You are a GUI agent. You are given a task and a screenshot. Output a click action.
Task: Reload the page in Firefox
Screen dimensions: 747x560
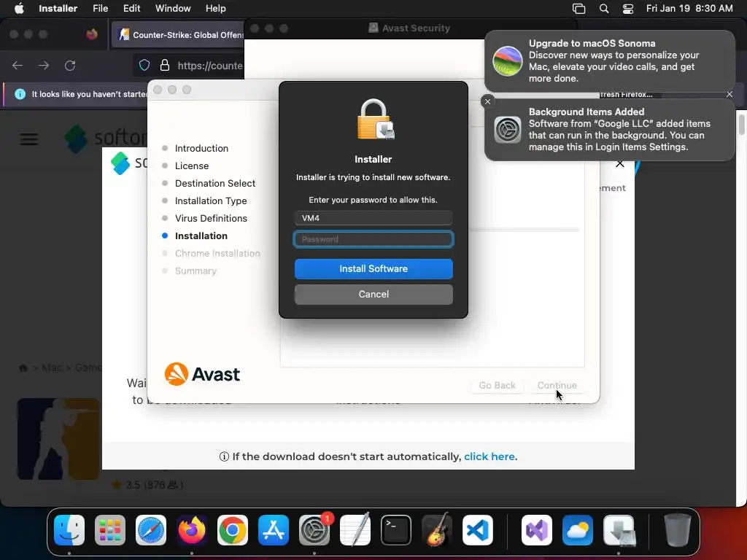[70, 65]
